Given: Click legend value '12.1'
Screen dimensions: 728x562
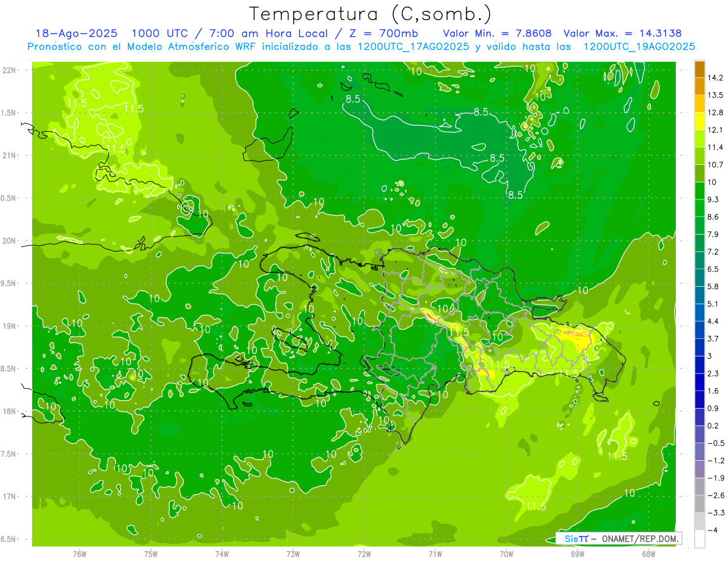Looking at the screenshot, I should pos(716,130).
